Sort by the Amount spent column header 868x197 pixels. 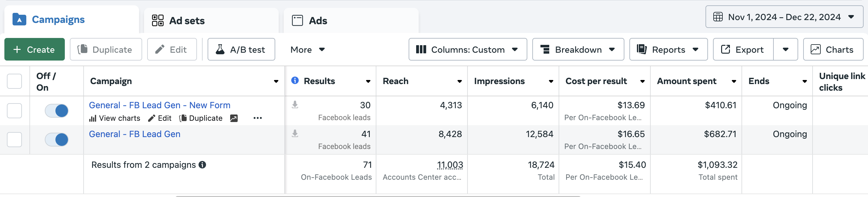(x=686, y=81)
